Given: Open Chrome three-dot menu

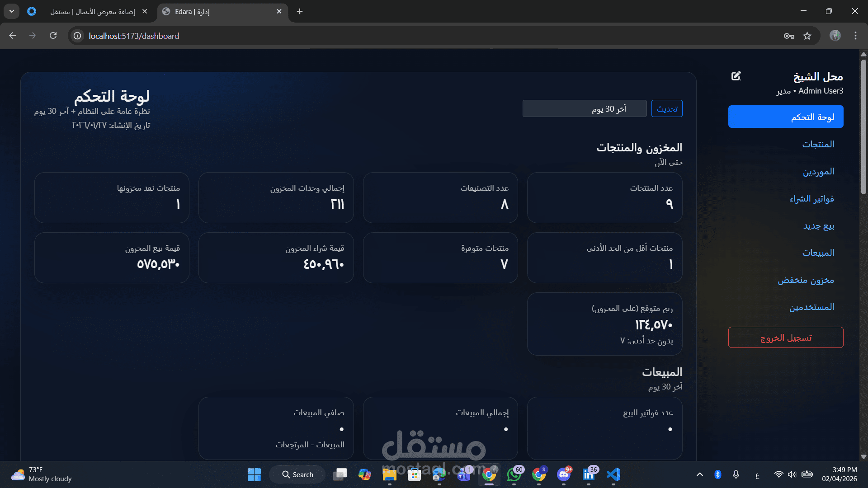Looking at the screenshot, I should coord(855,36).
